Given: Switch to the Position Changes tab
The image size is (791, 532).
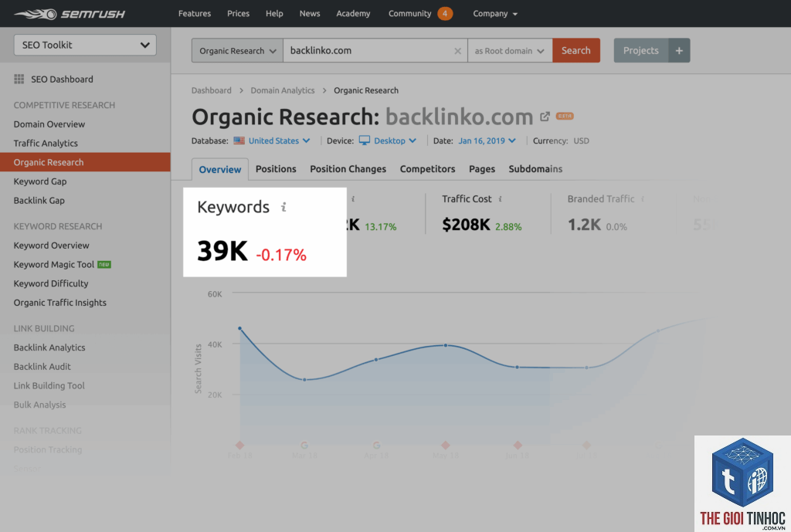Looking at the screenshot, I should (348, 169).
